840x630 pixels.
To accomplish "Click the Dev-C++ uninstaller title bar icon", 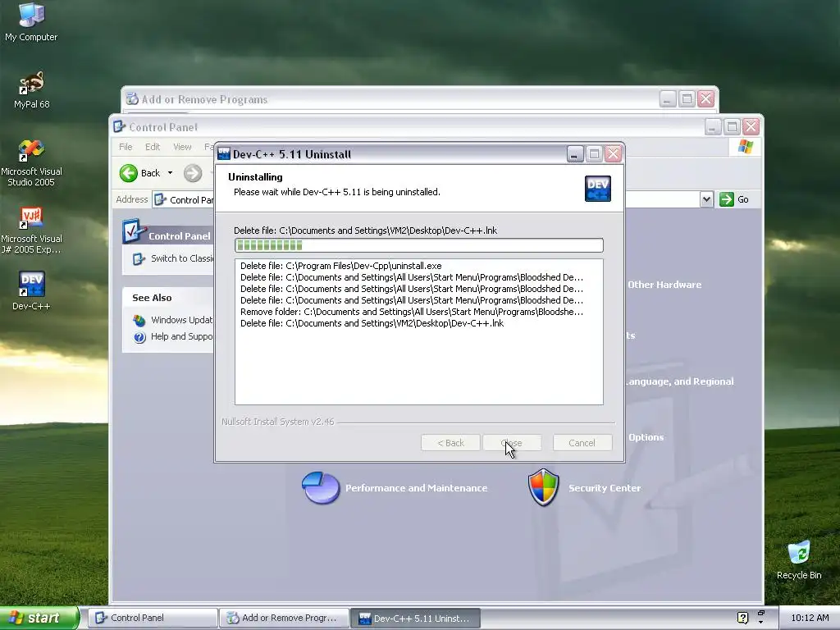I will (224, 153).
